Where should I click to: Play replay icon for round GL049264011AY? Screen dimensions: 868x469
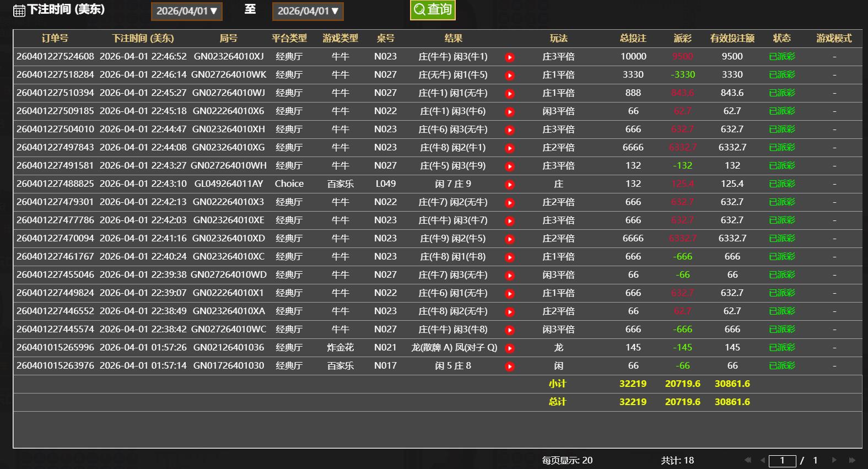510,185
